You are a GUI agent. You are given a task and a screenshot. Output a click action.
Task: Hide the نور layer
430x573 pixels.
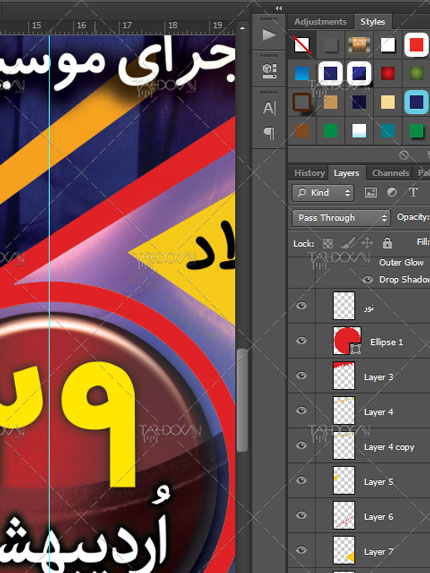click(x=301, y=306)
